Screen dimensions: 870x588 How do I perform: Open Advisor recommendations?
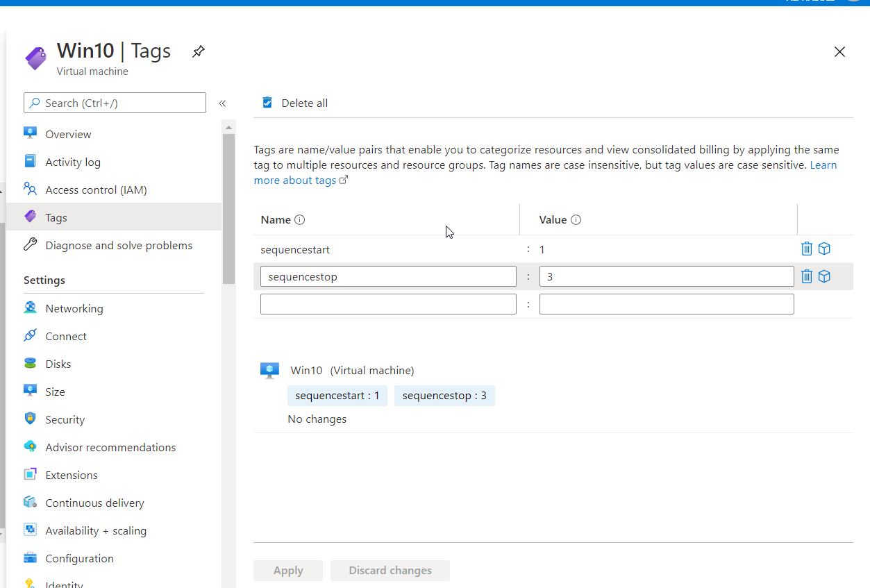(110, 448)
